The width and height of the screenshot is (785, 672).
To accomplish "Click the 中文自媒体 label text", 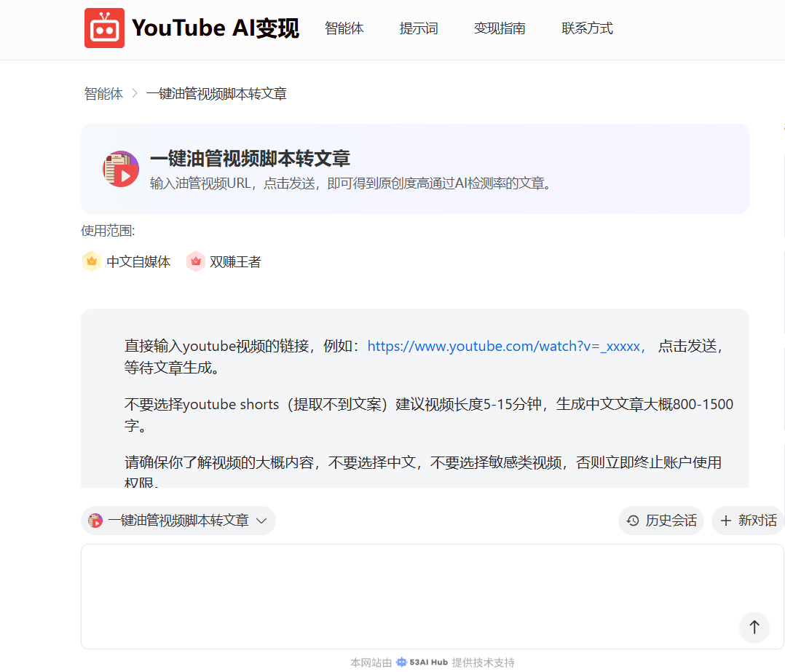I will tap(138, 262).
